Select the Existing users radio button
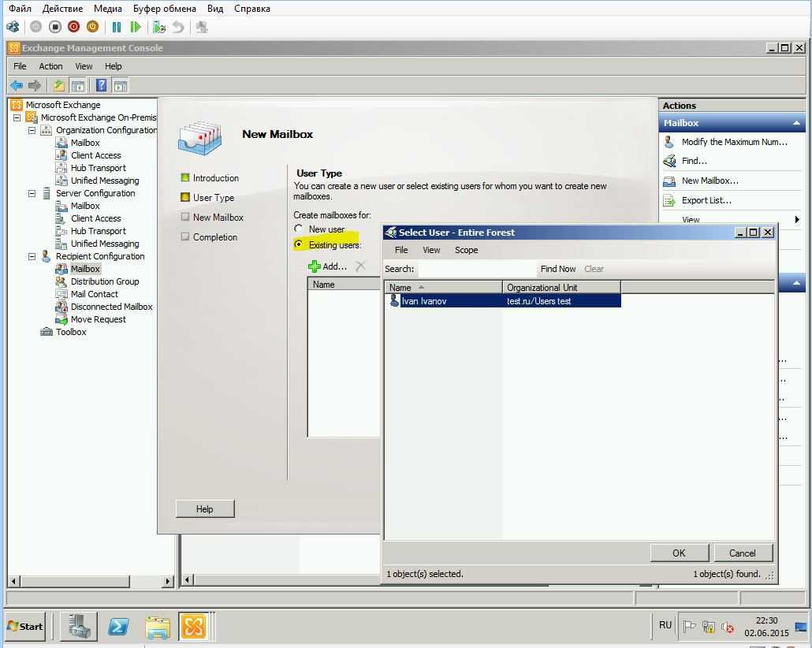Image resolution: width=812 pixels, height=648 pixels. (x=299, y=244)
